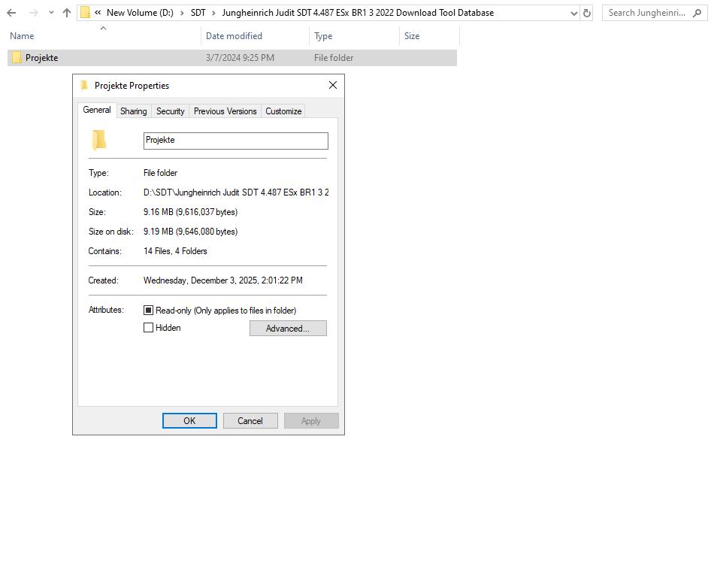
Task: Click the search magnifier icon
Action: coord(697,13)
